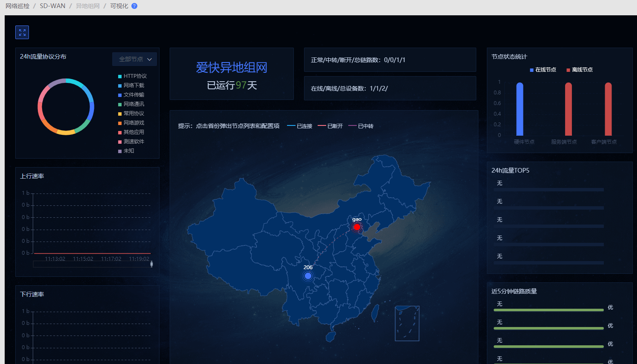This screenshot has height=364, width=637.
Task: Toggle 文件传输 legend item
Action: [x=131, y=95]
